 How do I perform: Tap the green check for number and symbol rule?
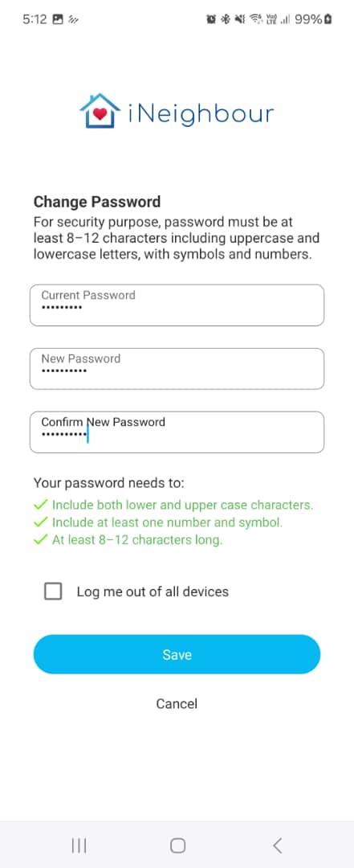coord(40,522)
